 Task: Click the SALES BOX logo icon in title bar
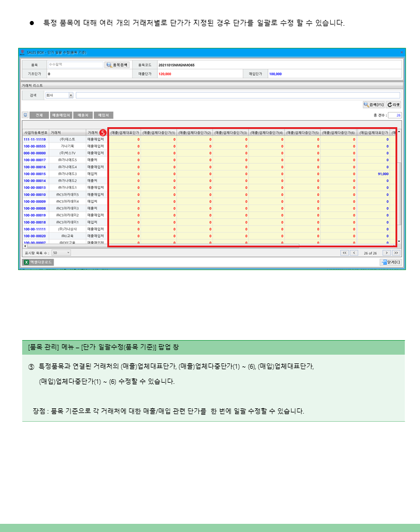[22, 52]
